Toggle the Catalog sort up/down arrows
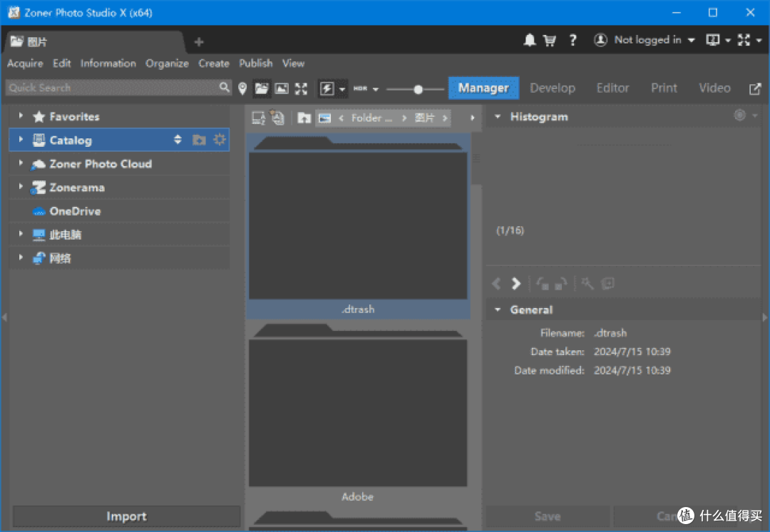The width and height of the screenshot is (770, 532). coord(178,140)
